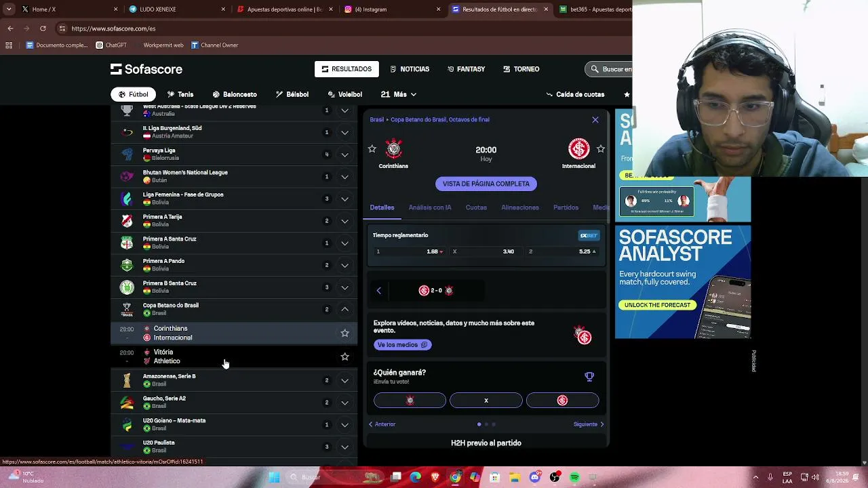
Task: Vote X for a draw
Action: 486,401
